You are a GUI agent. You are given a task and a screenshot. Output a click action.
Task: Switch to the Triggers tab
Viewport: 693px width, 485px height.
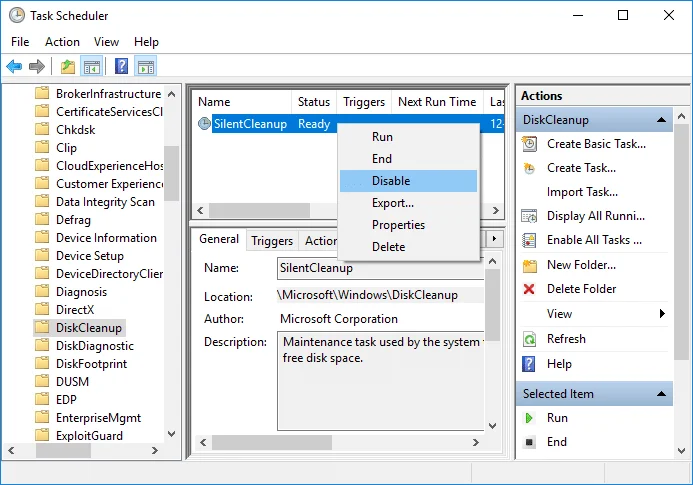coord(272,241)
